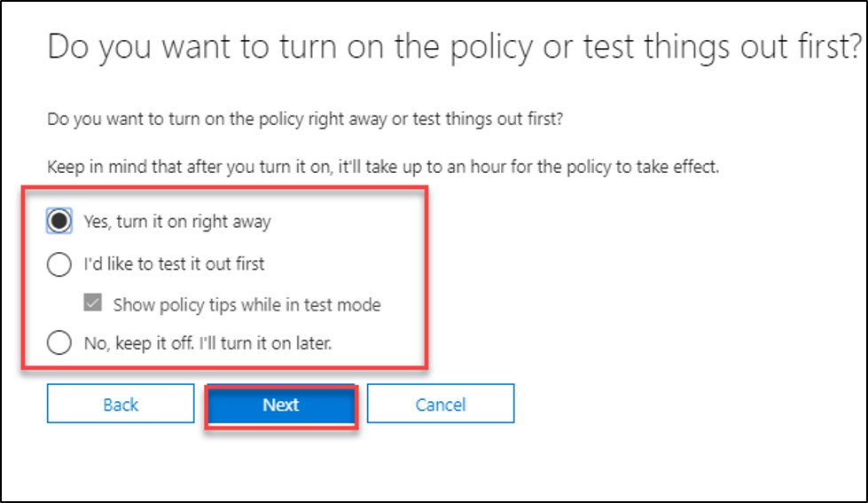Click the "I'd like to test it out first" label text
This screenshot has height=503, width=868.
(174, 263)
